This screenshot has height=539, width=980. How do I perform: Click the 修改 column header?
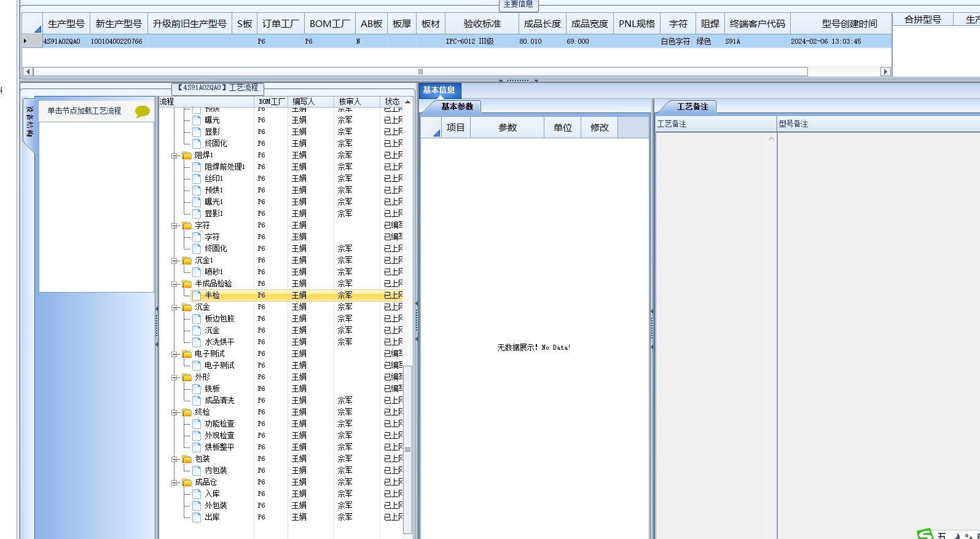click(x=600, y=128)
